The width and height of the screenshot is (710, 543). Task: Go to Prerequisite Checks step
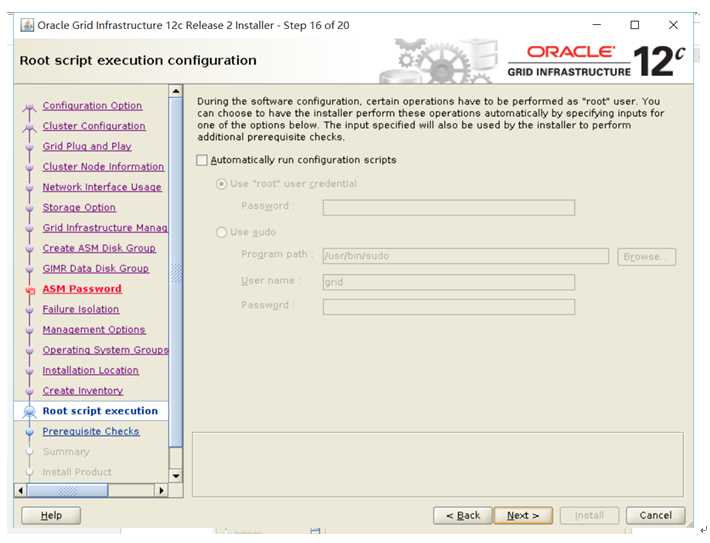coord(91,432)
